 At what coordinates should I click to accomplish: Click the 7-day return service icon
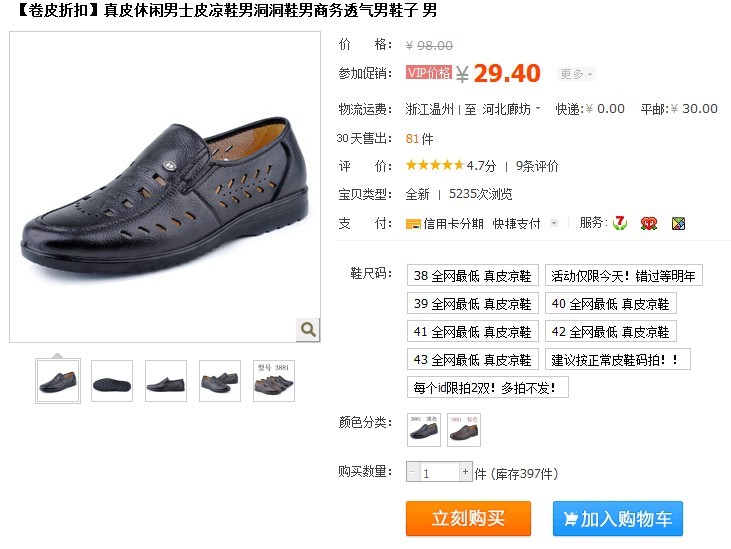point(620,223)
